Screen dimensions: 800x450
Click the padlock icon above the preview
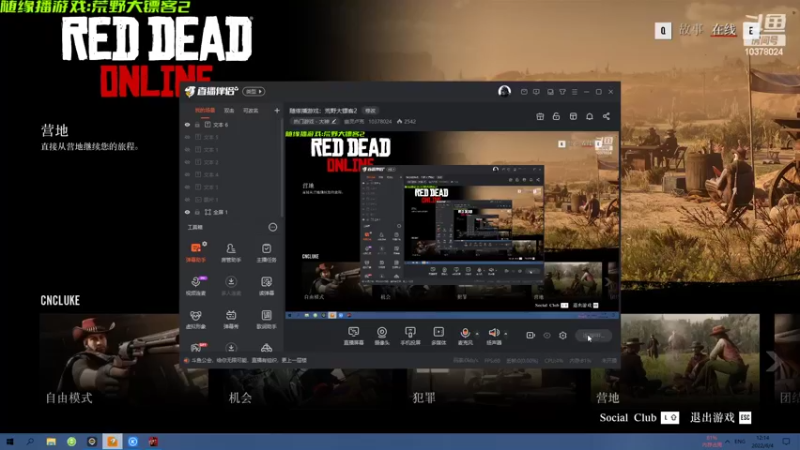[x=556, y=116]
